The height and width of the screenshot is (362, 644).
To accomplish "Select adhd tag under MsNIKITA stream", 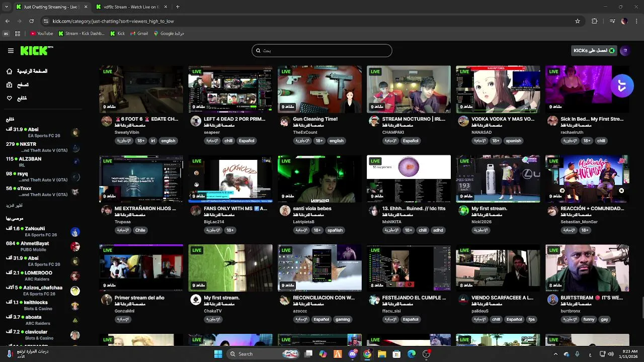I will click(438, 230).
